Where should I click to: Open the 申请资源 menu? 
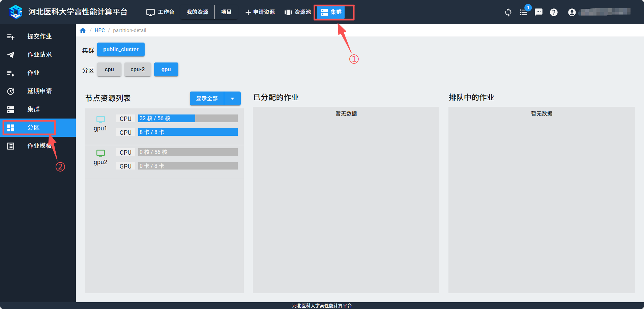(260, 12)
